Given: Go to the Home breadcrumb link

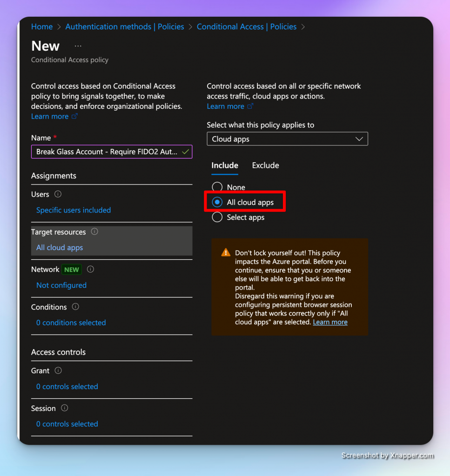Looking at the screenshot, I should (42, 27).
